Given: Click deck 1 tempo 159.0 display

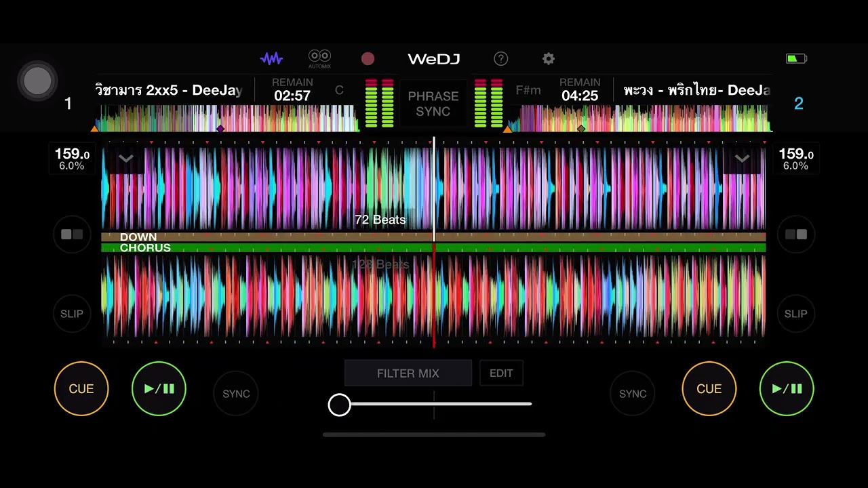Looking at the screenshot, I should tap(72, 159).
